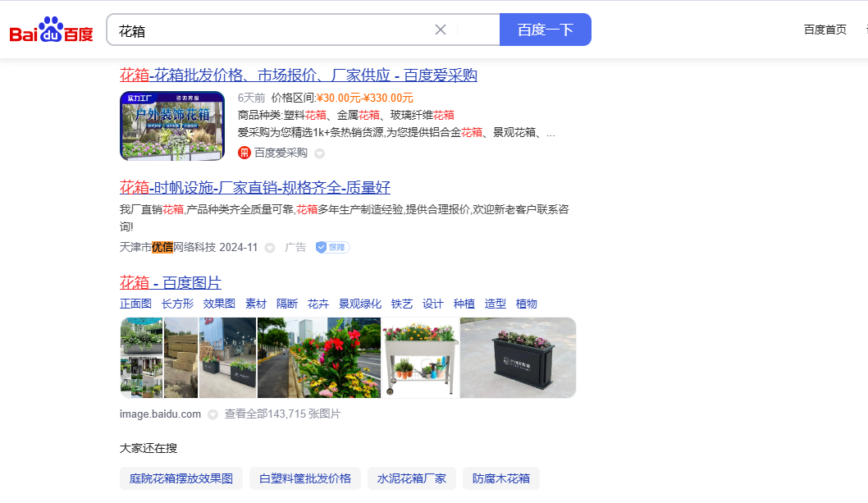Click related search 防腐木花箱
This screenshot has width=868, height=503.
(x=501, y=478)
